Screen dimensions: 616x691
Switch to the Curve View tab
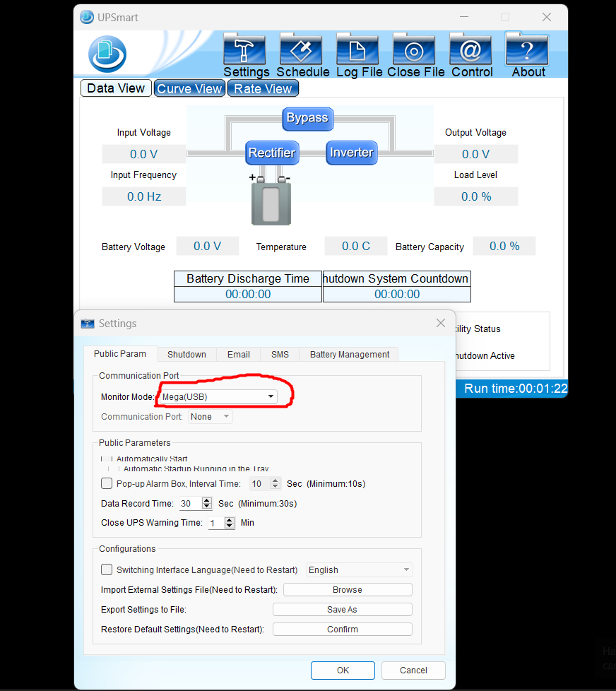(189, 88)
